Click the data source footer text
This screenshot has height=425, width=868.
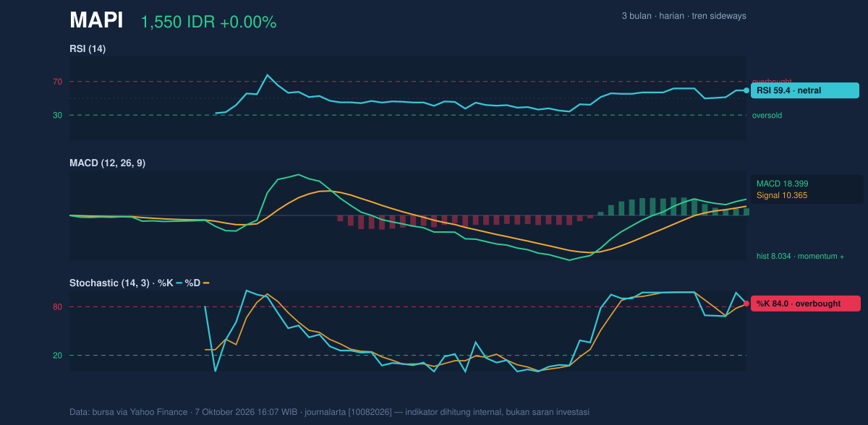pos(330,412)
